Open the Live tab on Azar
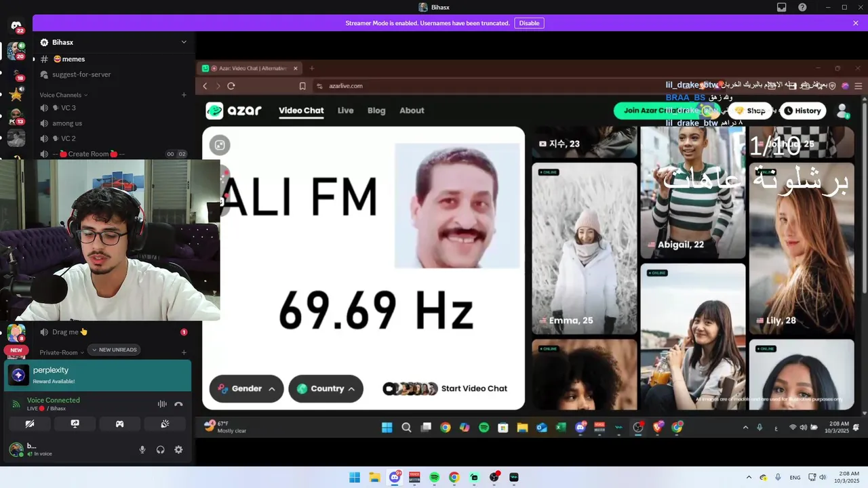Viewport: 868px width, 488px height. pos(346,110)
